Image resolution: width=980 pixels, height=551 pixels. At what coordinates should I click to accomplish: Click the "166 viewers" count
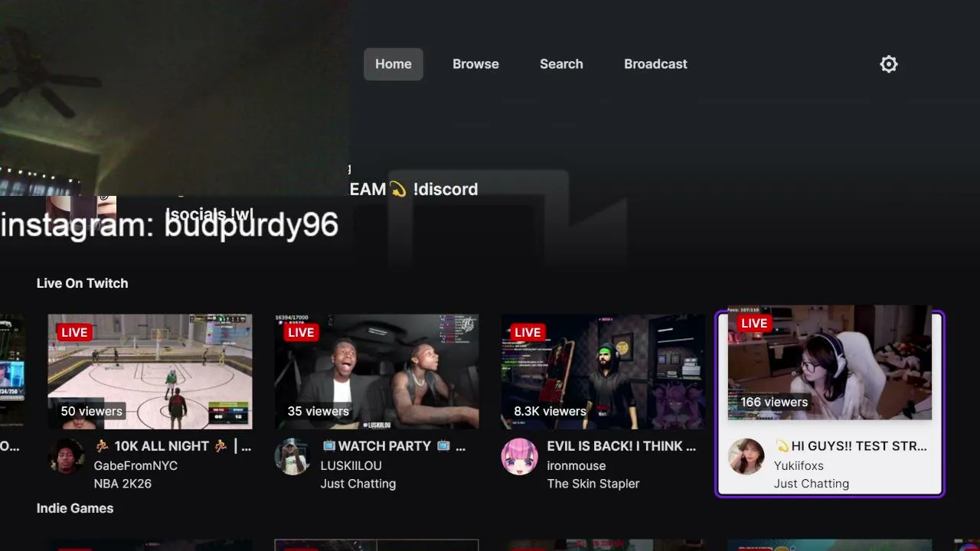tap(774, 402)
